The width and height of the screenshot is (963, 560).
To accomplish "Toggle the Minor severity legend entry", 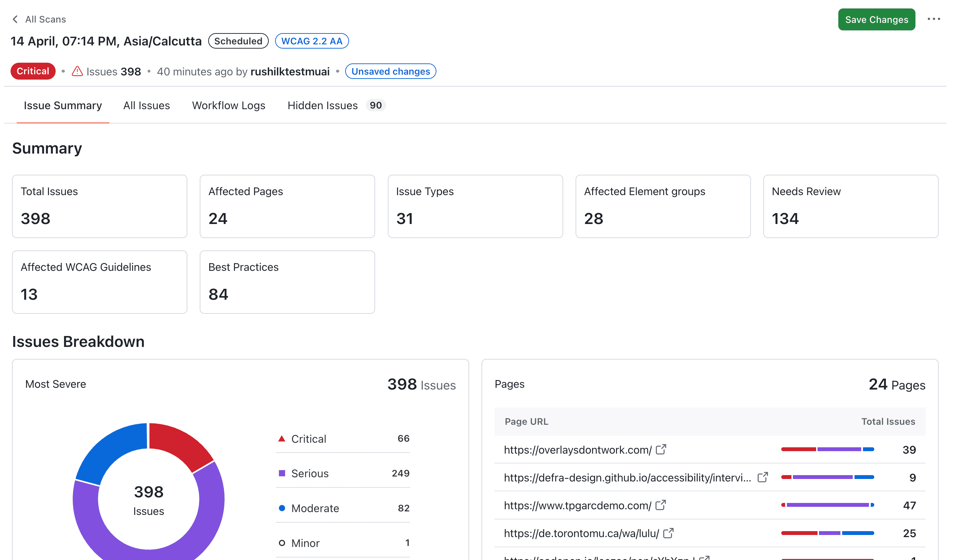I will point(305,543).
